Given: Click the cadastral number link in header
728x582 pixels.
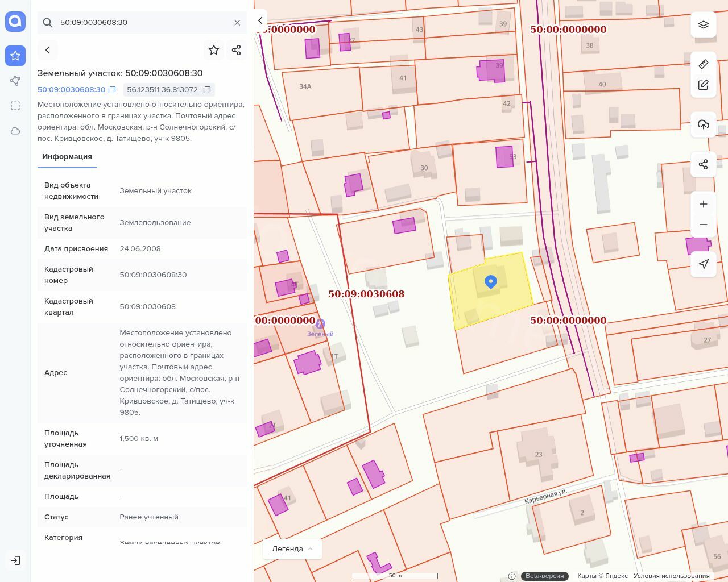Looking at the screenshot, I should (71, 90).
